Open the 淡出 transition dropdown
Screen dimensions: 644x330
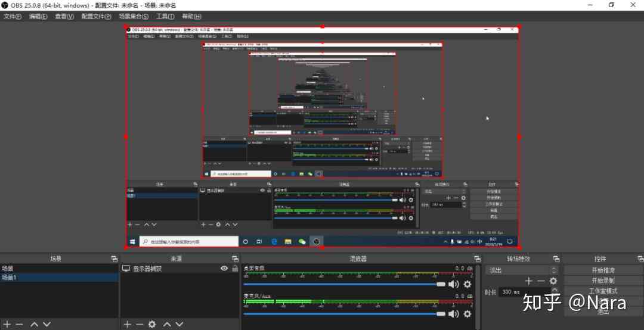[522, 270]
